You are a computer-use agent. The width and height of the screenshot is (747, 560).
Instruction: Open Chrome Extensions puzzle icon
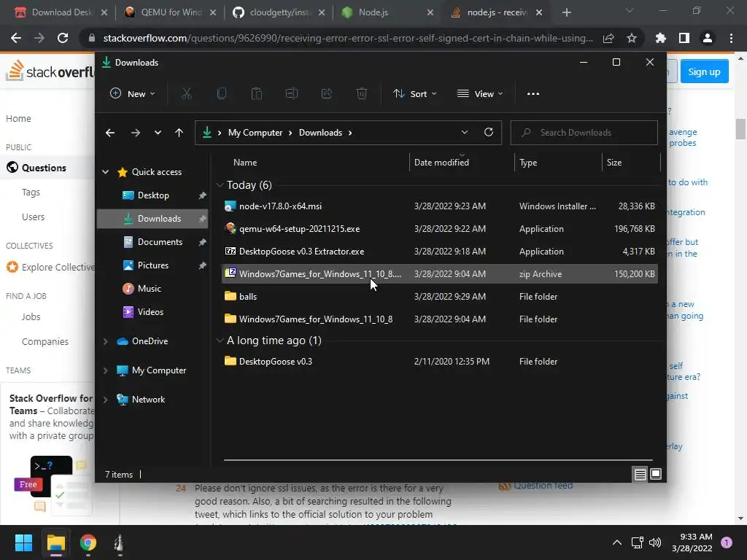(660, 38)
